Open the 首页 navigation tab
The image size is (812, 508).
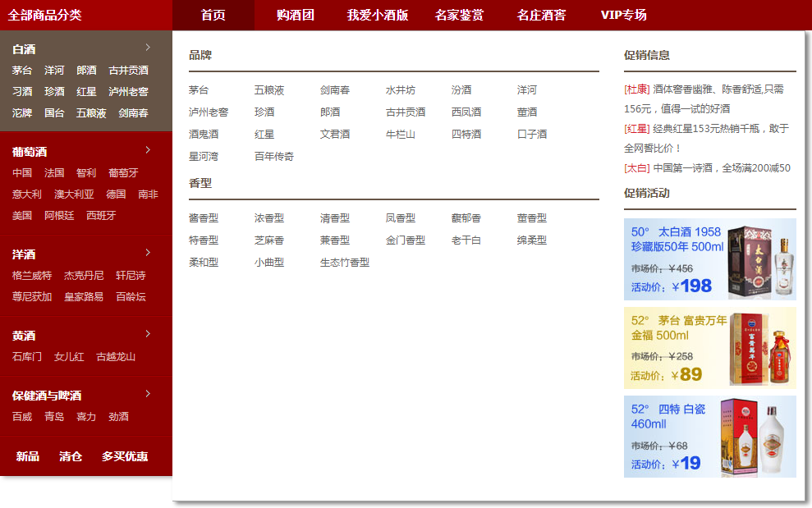[x=213, y=15]
